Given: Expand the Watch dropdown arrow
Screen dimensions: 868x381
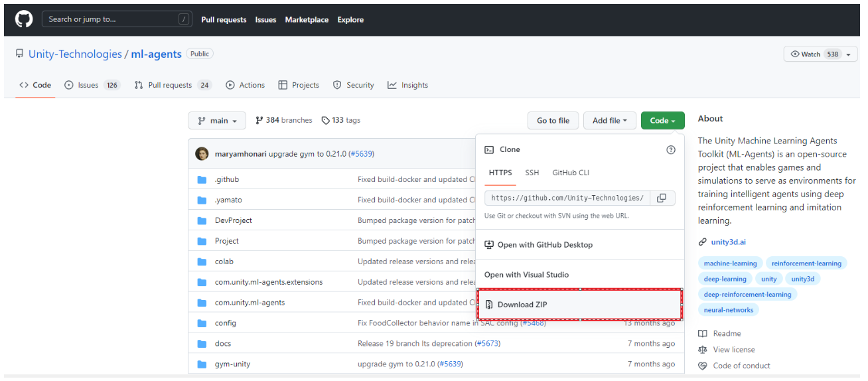Looking at the screenshot, I should point(849,54).
